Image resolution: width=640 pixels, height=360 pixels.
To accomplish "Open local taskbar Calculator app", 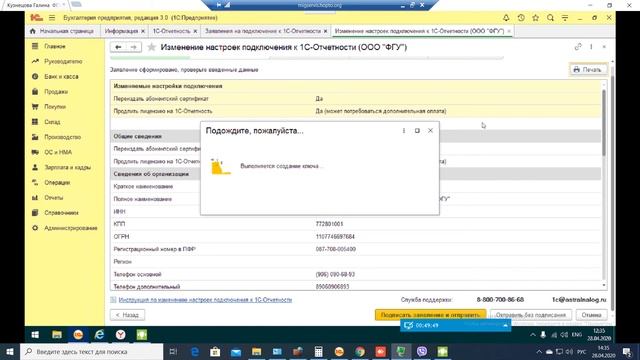I will [318, 351].
